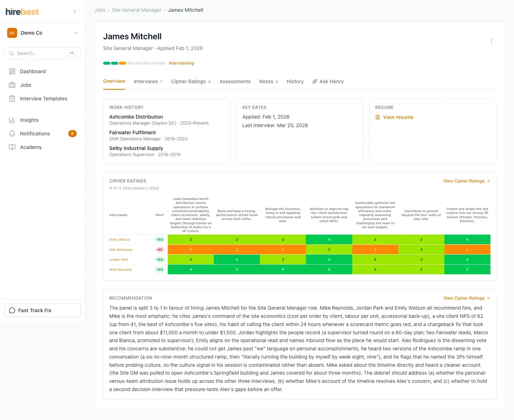Click the Notifications bell icon
Viewport: 514px width, 420px height.
pos(12,134)
